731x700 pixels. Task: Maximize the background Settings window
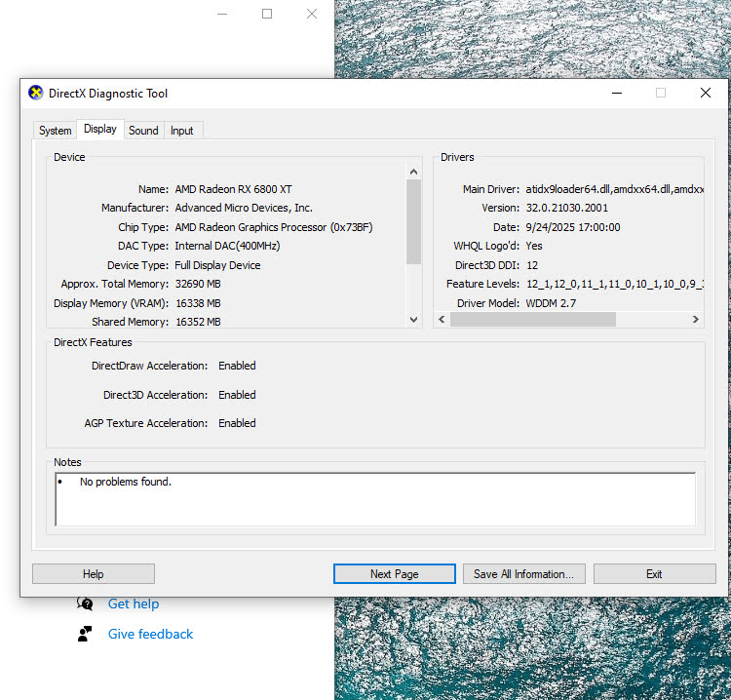click(x=267, y=14)
